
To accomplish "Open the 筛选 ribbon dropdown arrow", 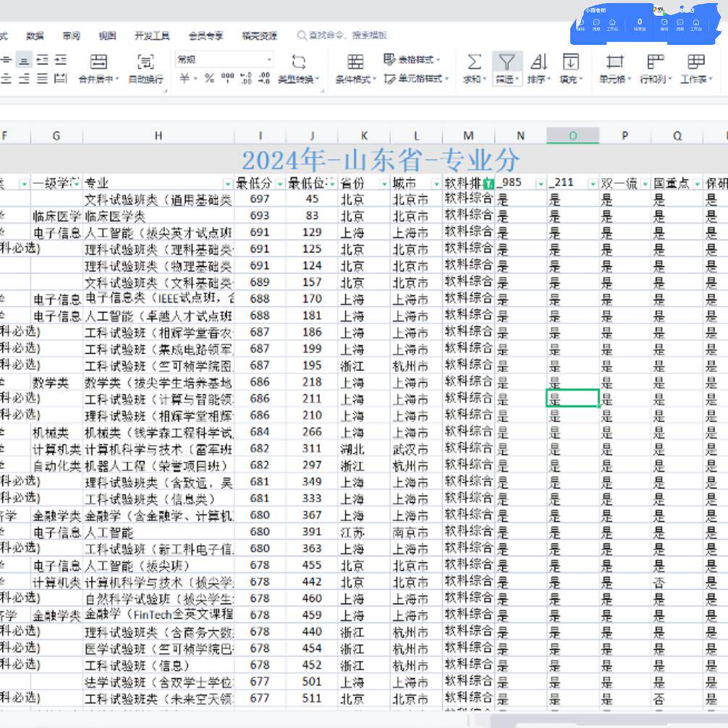I will tap(517, 80).
